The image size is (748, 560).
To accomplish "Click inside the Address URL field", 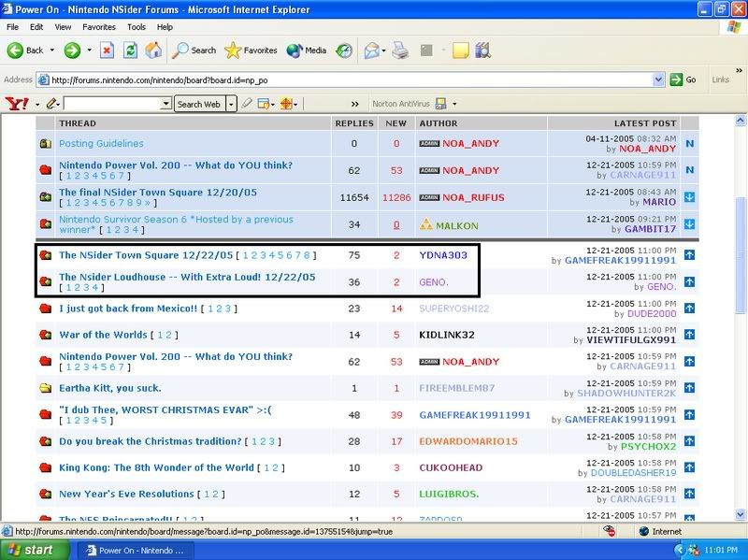I will 351,79.
